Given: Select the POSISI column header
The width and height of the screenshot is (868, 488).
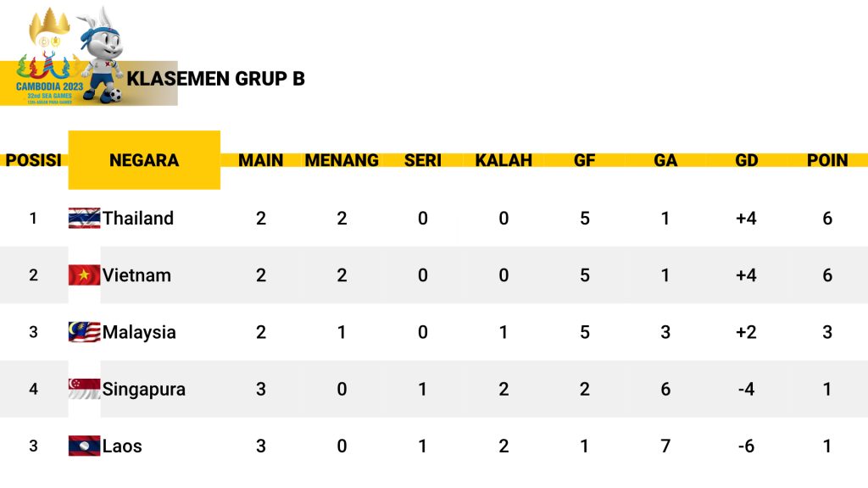Looking at the screenshot, I should [33, 160].
